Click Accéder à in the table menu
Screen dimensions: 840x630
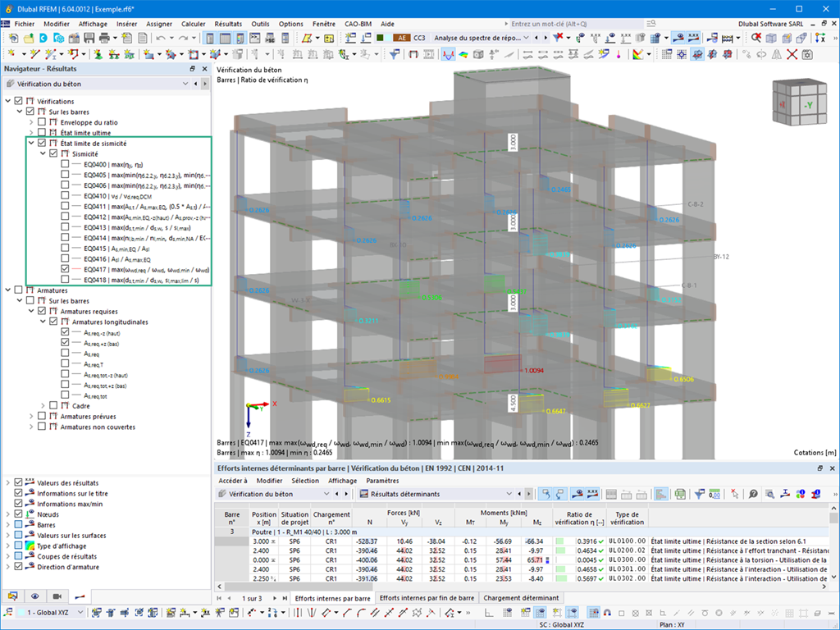tap(232, 481)
